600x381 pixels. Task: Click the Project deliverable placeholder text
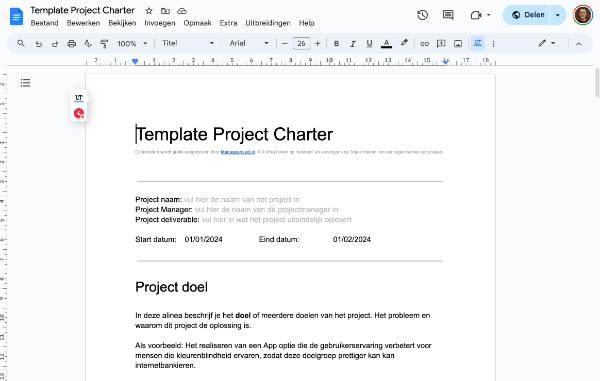click(x=276, y=220)
